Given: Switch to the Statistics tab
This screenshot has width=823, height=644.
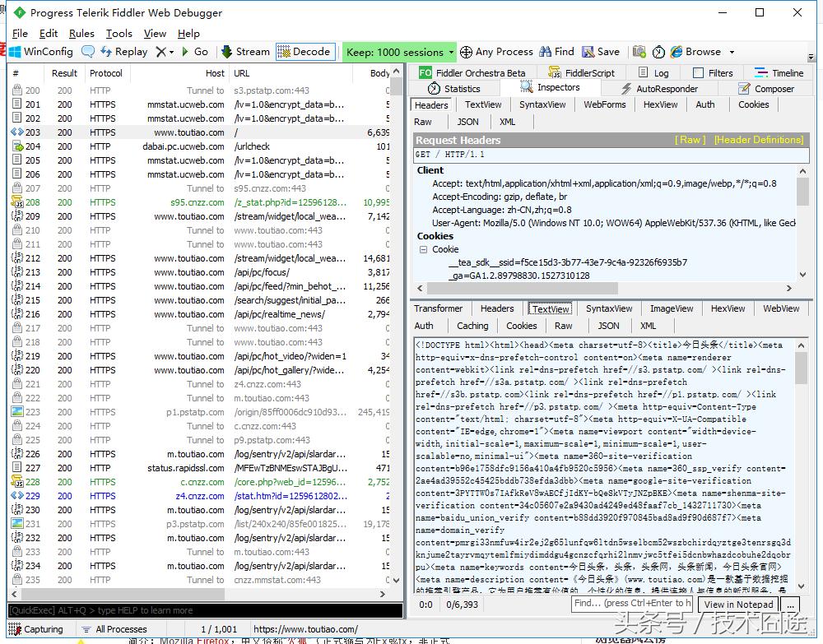Looking at the screenshot, I should click(454, 89).
